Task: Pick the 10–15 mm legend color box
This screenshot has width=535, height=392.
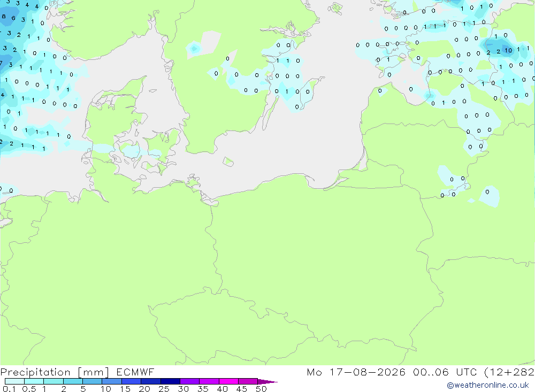Action: (x=112, y=381)
